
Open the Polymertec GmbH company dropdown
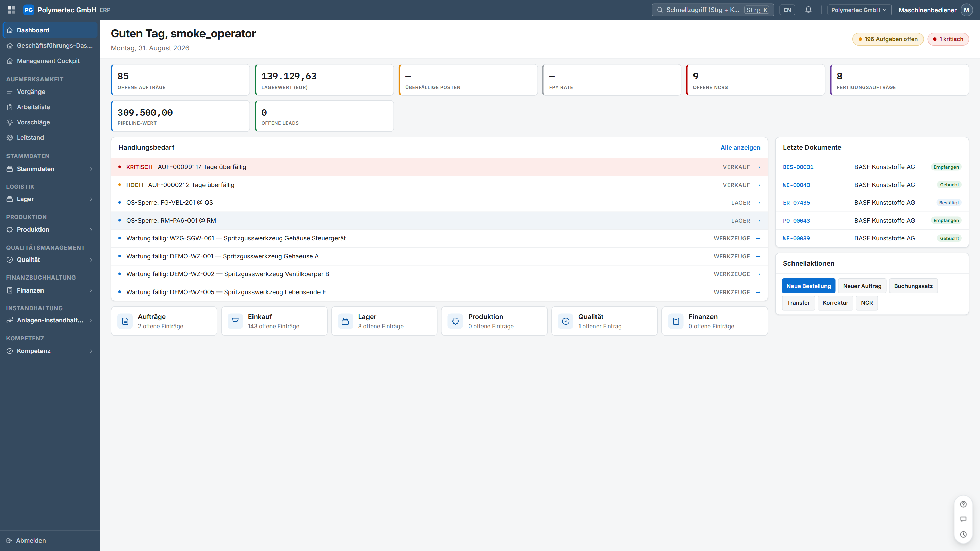(859, 10)
